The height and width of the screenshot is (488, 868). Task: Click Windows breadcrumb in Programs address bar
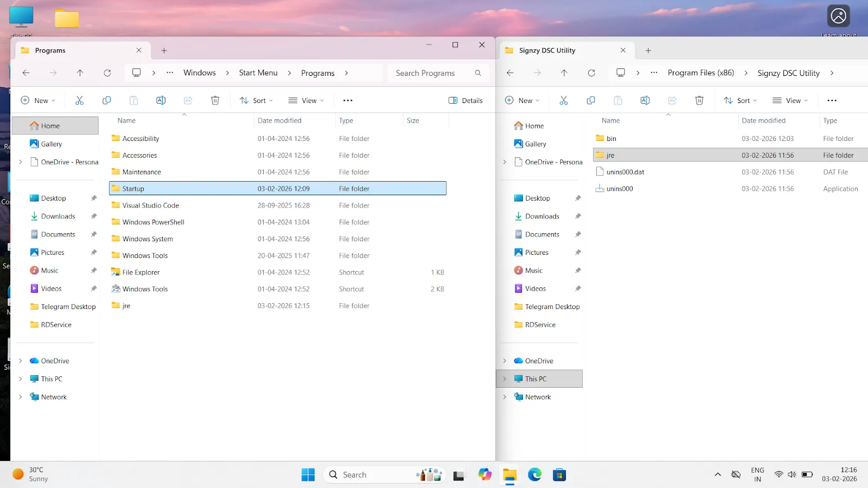pyautogui.click(x=199, y=73)
